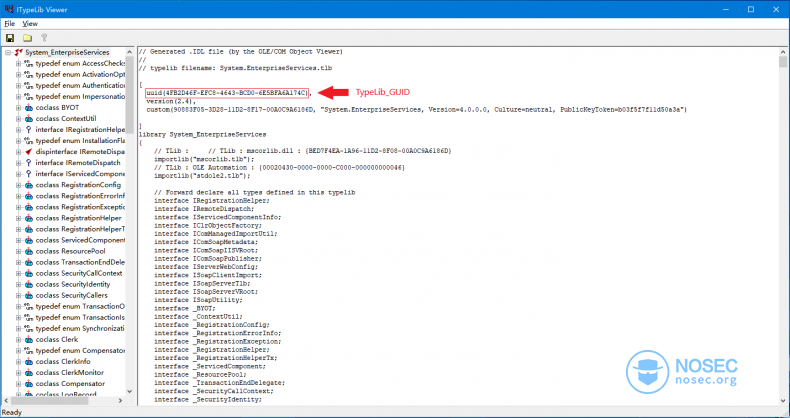Viewport: 790px width, 418px height.
Task: Click the interface ISoapUtility declaration line
Action: tap(199, 300)
